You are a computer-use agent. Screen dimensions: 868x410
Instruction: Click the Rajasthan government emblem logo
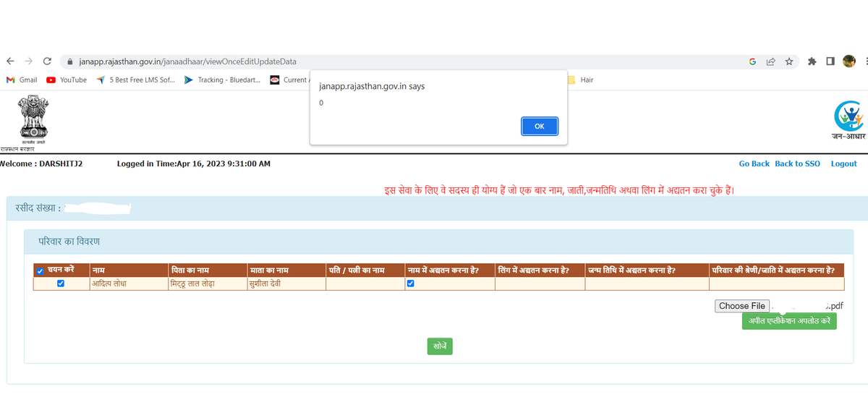coord(33,121)
